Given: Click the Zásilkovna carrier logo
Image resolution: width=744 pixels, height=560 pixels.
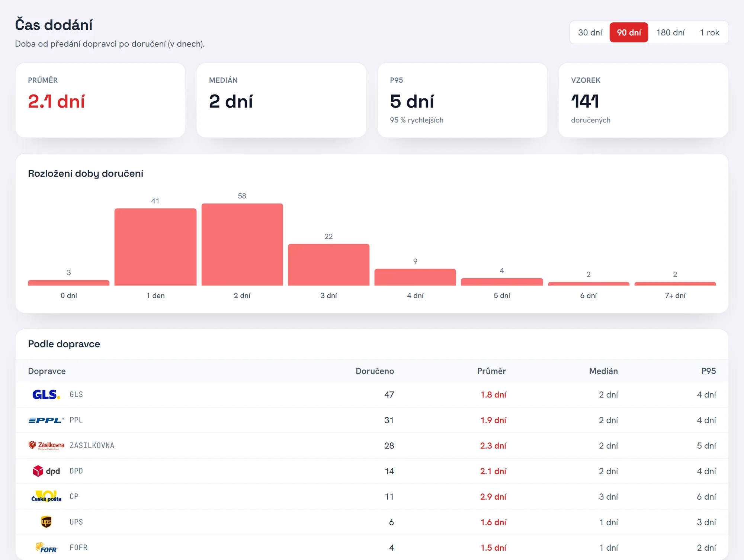Looking at the screenshot, I should 46,445.
